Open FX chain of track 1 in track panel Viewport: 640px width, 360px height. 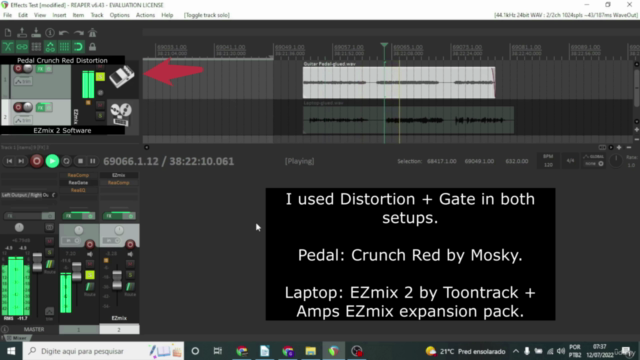click(x=40, y=69)
